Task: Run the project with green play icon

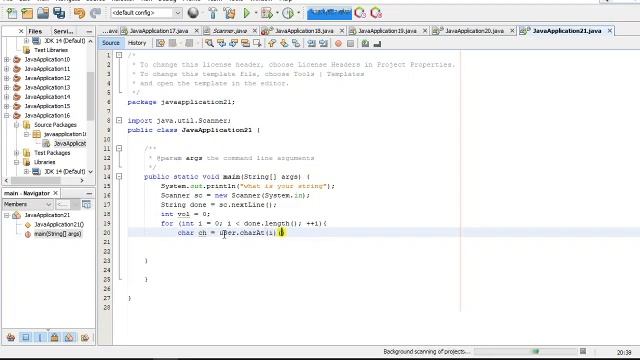Action: pos(247,13)
